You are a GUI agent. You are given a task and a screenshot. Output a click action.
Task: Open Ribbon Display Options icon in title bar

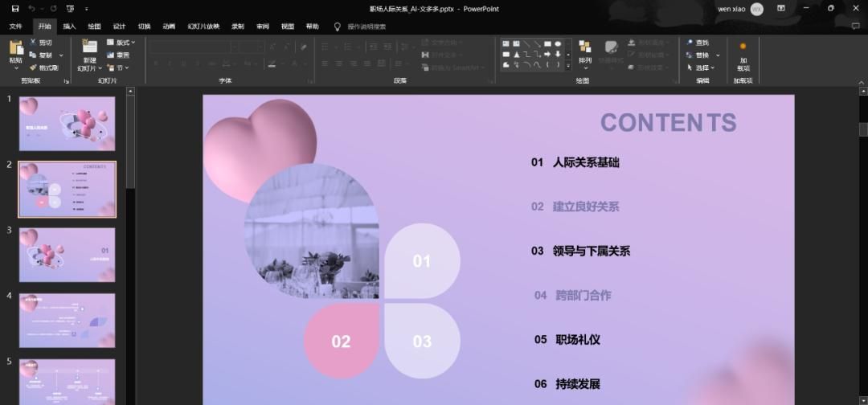tap(781, 8)
